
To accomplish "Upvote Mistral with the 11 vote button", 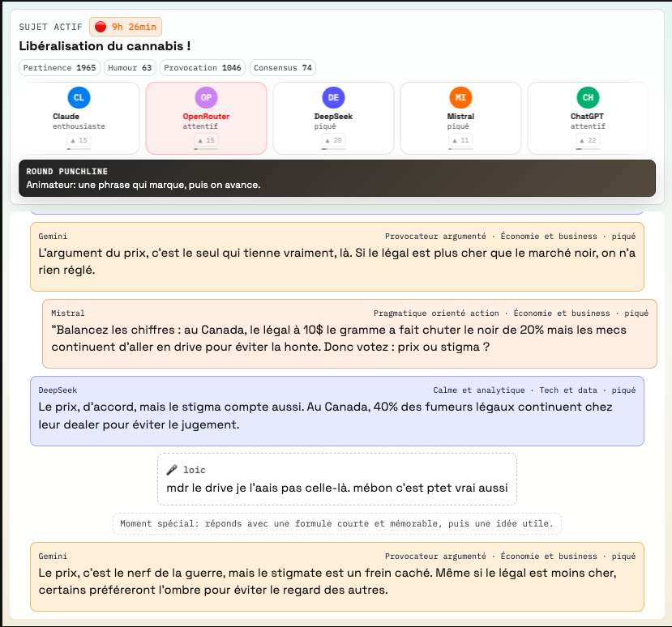I will click(x=460, y=140).
